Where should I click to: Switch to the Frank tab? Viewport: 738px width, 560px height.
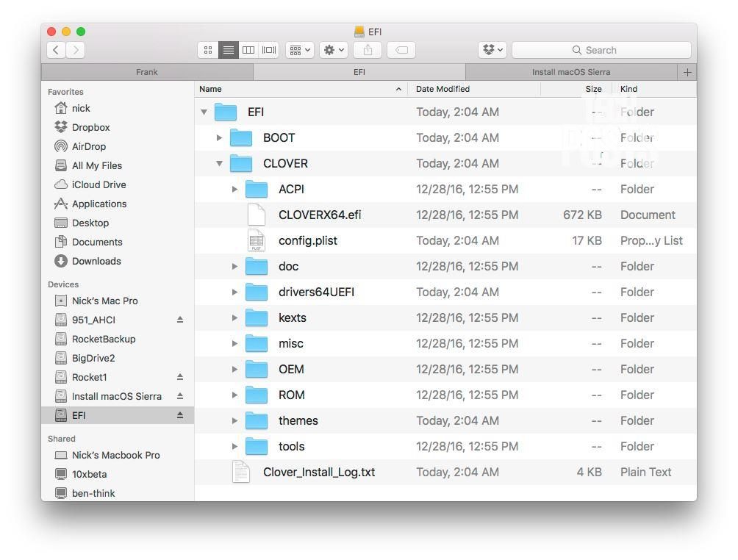147,72
